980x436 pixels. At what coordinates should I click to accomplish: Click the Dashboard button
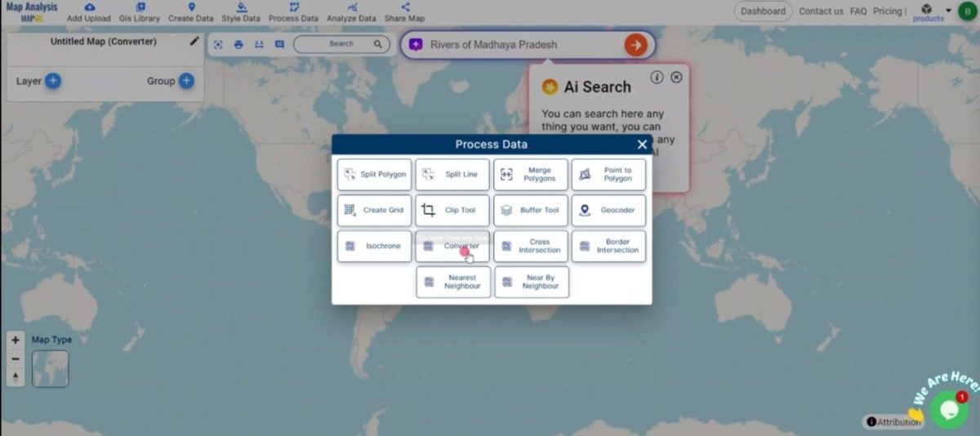pyautogui.click(x=763, y=11)
